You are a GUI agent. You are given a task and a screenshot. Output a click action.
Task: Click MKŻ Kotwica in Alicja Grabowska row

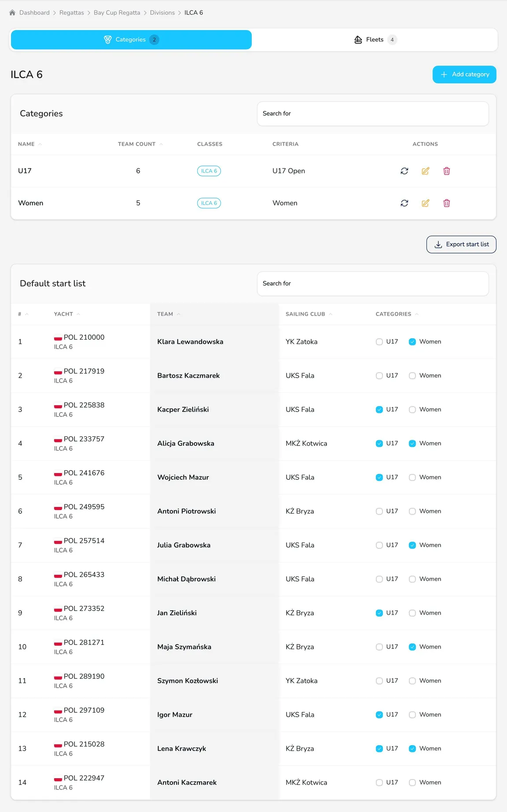pyautogui.click(x=306, y=443)
